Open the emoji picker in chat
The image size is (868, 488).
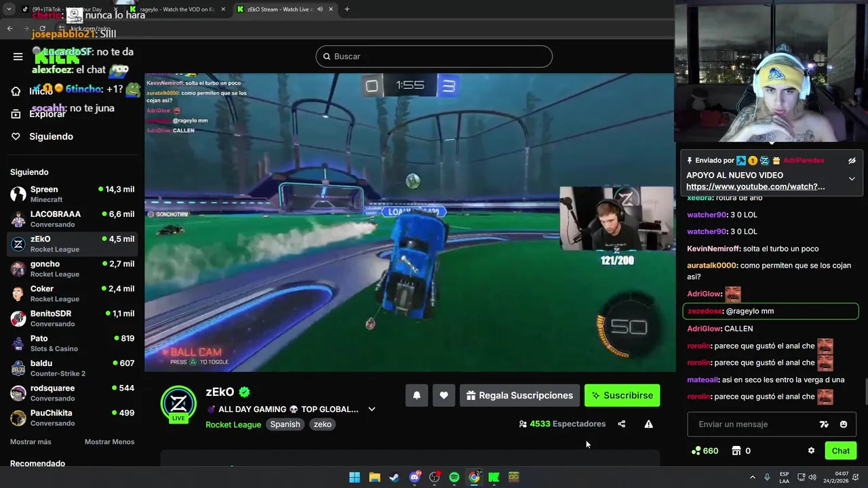click(x=844, y=424)
